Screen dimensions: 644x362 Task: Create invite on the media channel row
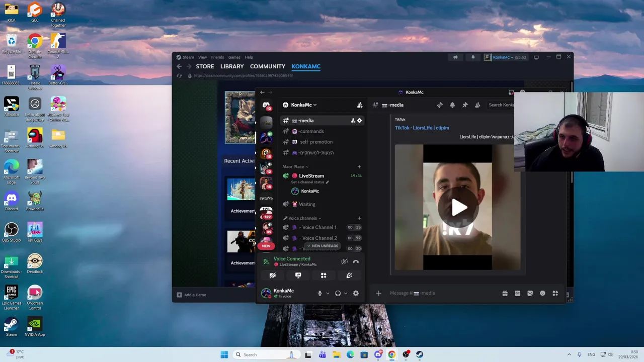pyautogui.click(x=353, y=121)
